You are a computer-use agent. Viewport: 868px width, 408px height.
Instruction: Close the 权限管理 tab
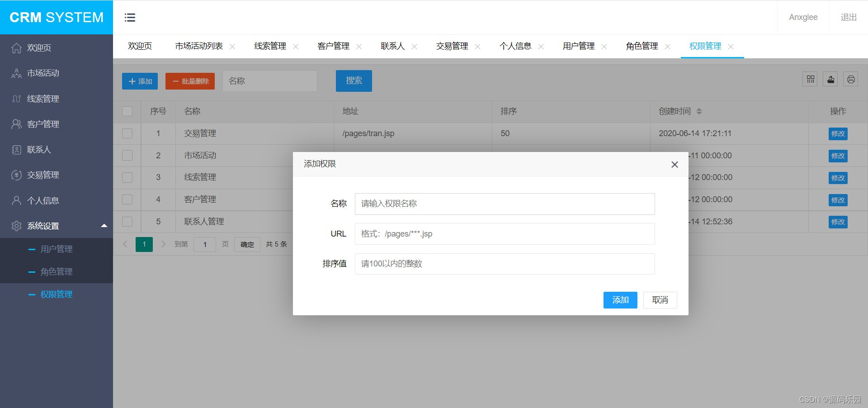[x=731, y=46]
